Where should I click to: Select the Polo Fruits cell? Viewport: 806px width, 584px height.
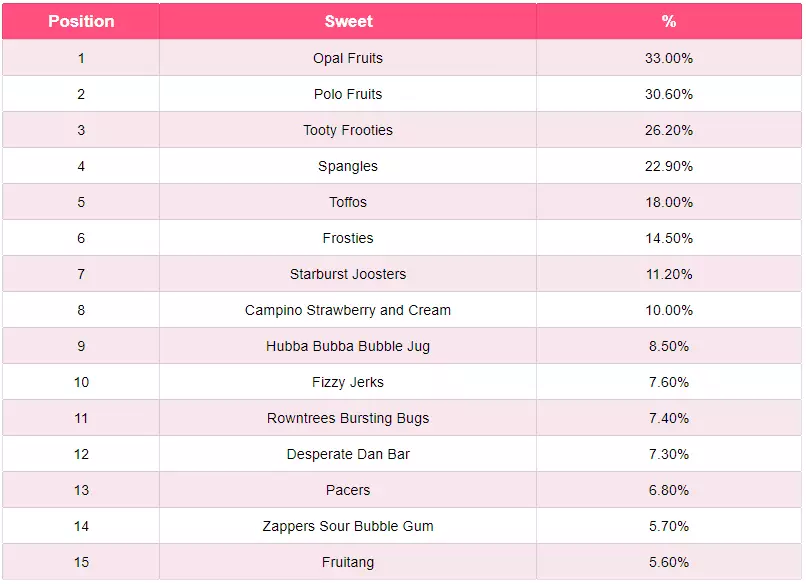tap(348, 94)
